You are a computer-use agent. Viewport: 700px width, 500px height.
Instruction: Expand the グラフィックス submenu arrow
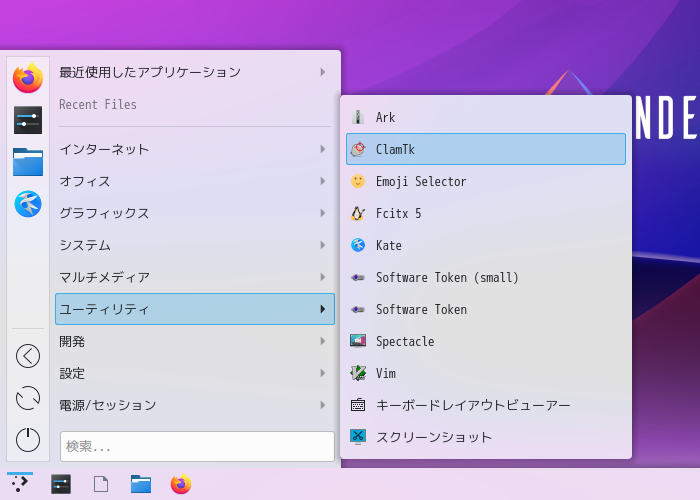click(x=322, y=213)
